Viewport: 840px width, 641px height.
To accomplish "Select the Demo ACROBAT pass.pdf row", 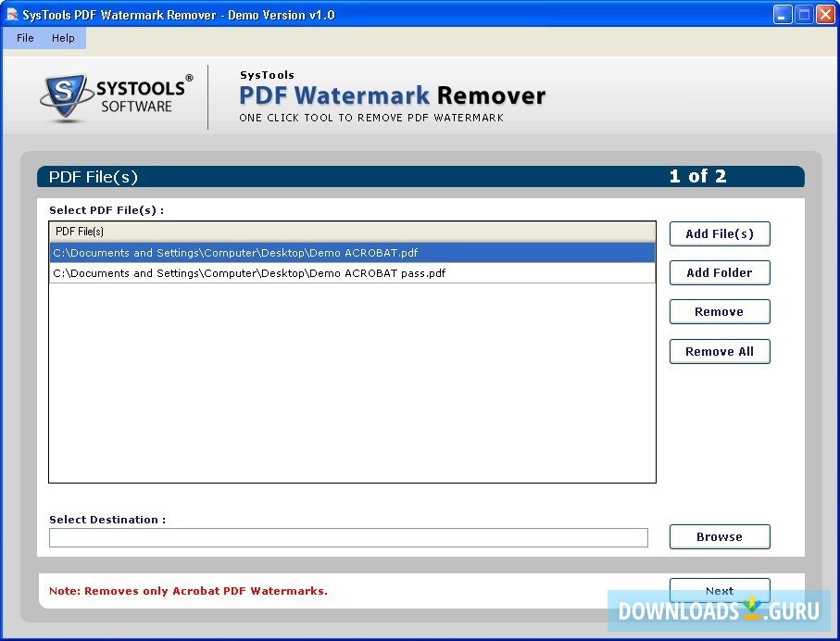I will pyautogui.click(x=352, y=273).
